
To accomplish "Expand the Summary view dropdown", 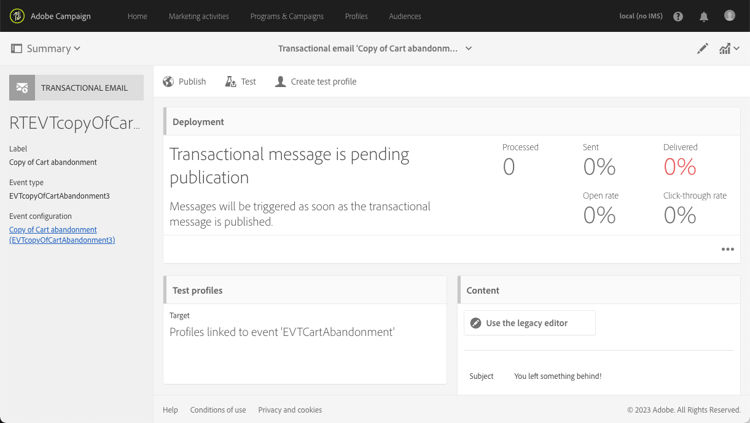I will [x=46, y=48].
